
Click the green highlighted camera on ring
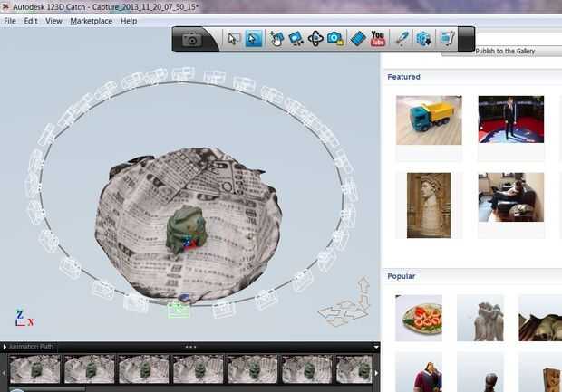179,310
